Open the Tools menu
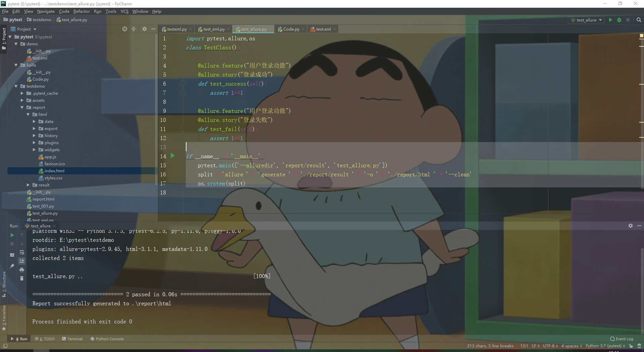The image size is (644, 352). click(x=111, y=11)
